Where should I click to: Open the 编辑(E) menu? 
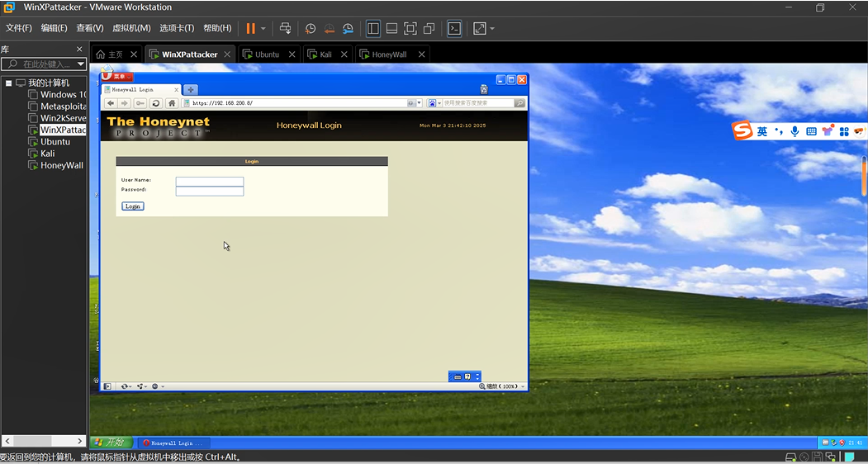tap(54, 28)
